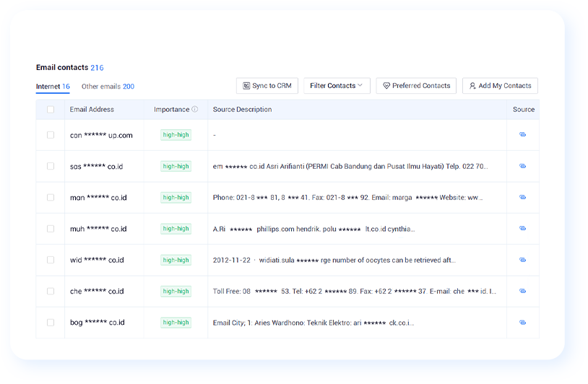Click email address man ****** co.id
This screenshot has height=384, width=588.
[98, 198]
